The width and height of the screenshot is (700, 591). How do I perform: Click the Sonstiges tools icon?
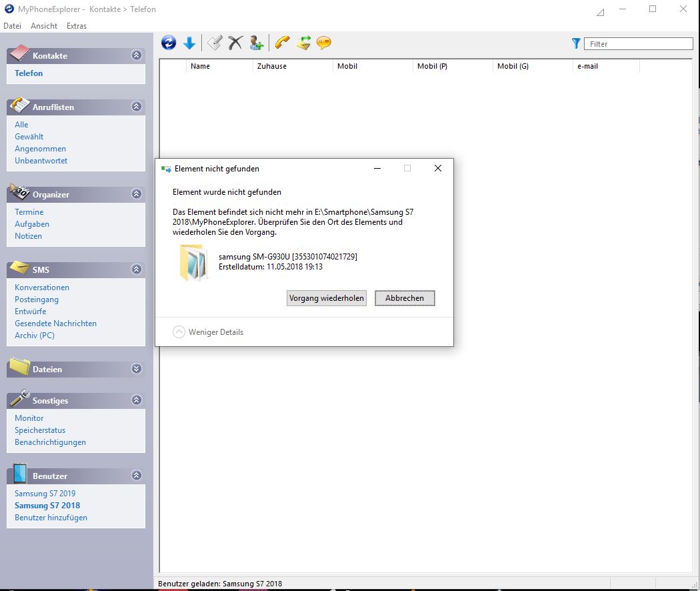point(19,398)
